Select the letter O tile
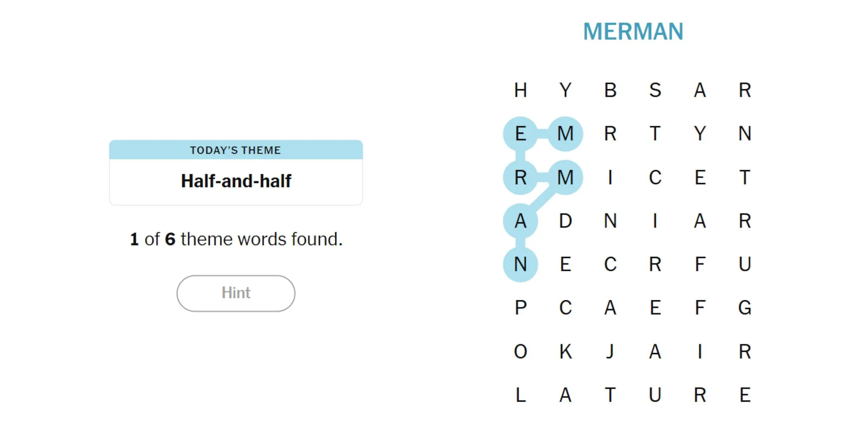The width and height of the screenshot is (868, 434). click(x=520, y=351)
